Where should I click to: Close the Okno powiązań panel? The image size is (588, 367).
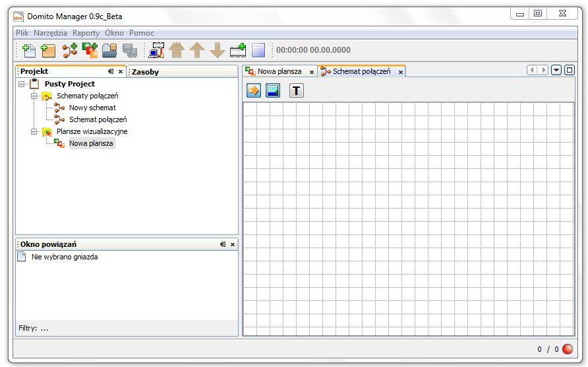tap(233, 244)
